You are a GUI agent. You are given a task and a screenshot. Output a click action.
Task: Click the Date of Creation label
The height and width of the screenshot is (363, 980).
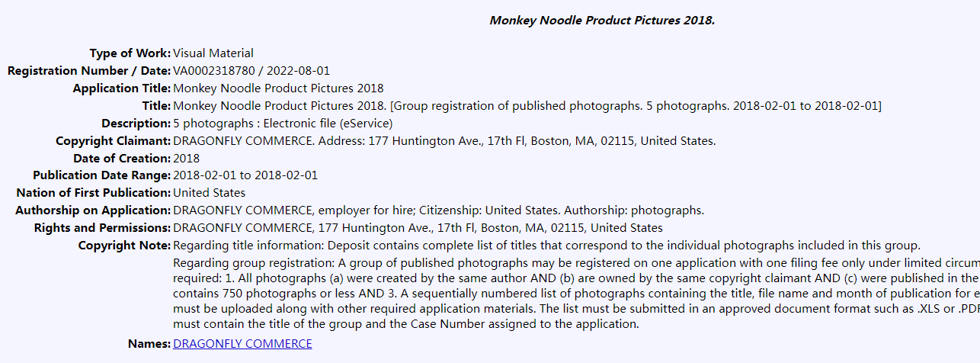tap(122, 159)
